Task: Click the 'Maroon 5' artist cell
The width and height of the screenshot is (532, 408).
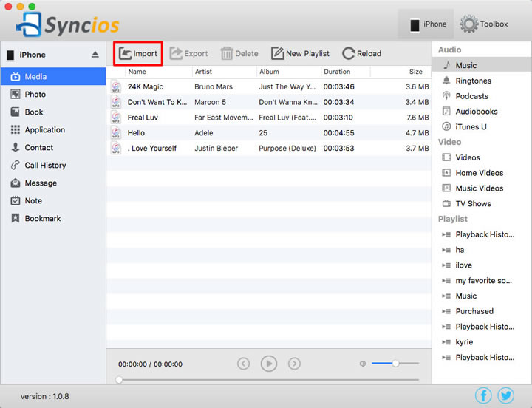Action: pos(210,102)
